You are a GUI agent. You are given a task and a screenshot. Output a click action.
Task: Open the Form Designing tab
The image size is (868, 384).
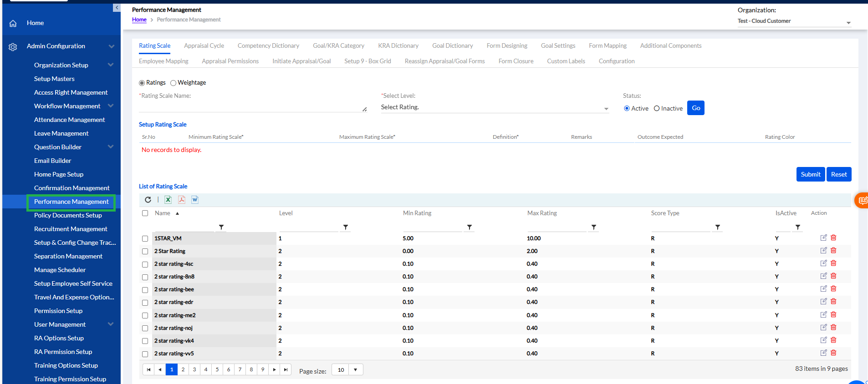click(x=506, y=46)
